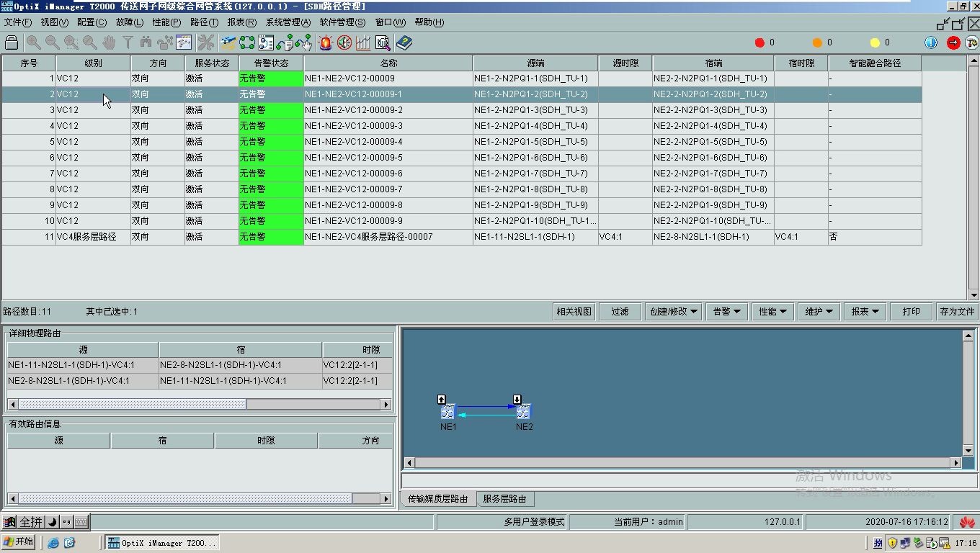Click the trail with hand creation icon
The width and height of the screenshot is (980, 553).
pos(303,42)
